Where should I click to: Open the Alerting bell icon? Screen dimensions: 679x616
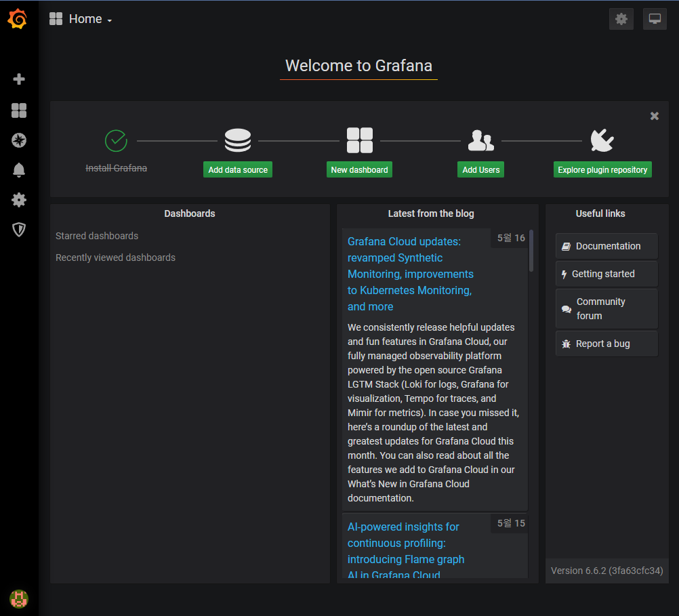pyautogui.click(x=18, y=170)
